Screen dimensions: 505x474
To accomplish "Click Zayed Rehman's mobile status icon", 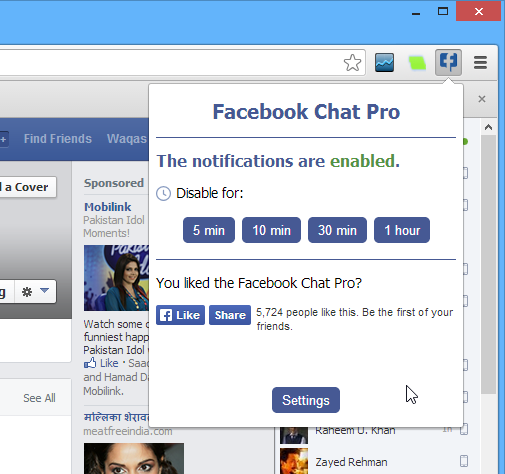I will [464, 461].
